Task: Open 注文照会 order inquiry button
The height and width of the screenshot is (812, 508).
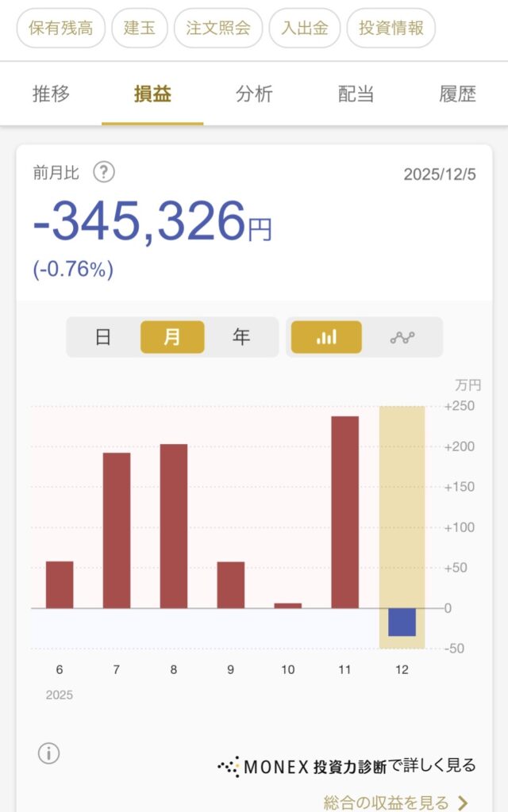Action: click(x=218, y=29)
